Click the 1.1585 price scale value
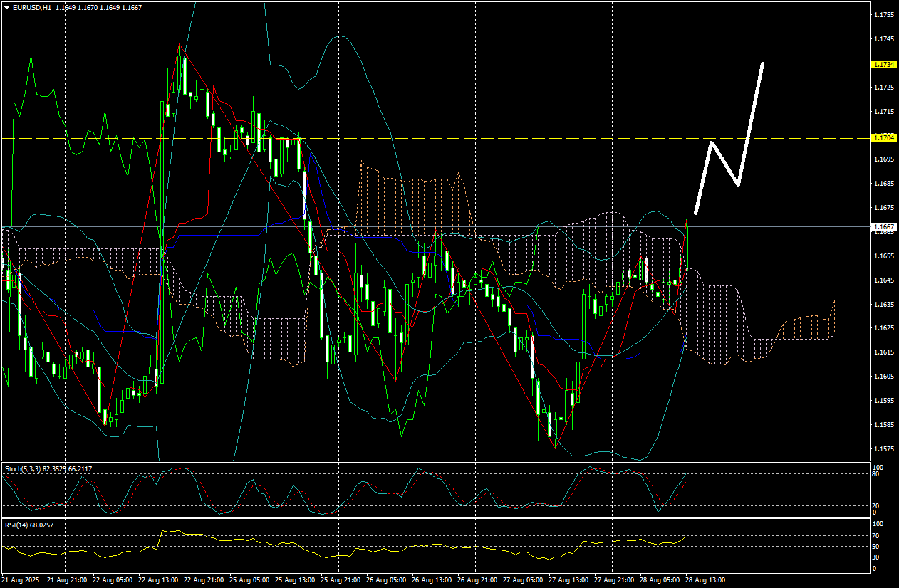Image resolution: width=899 pixels, height=588 pixels. click(883, 425)
